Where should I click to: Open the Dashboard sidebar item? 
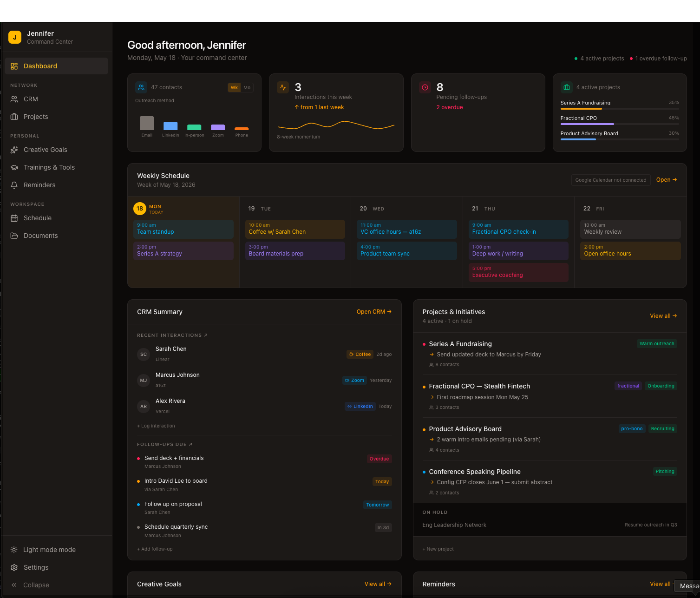[56, 66]
